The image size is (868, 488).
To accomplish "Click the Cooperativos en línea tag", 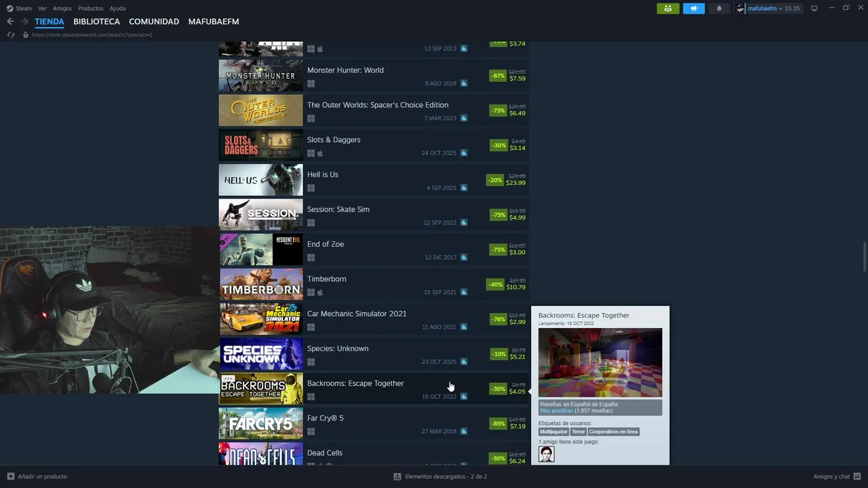I will point(614,432).
